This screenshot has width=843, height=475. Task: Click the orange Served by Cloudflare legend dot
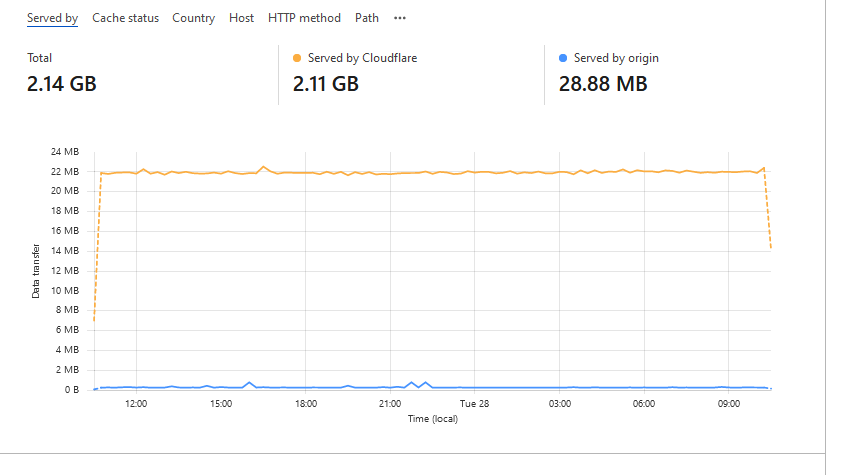[297, 58]
